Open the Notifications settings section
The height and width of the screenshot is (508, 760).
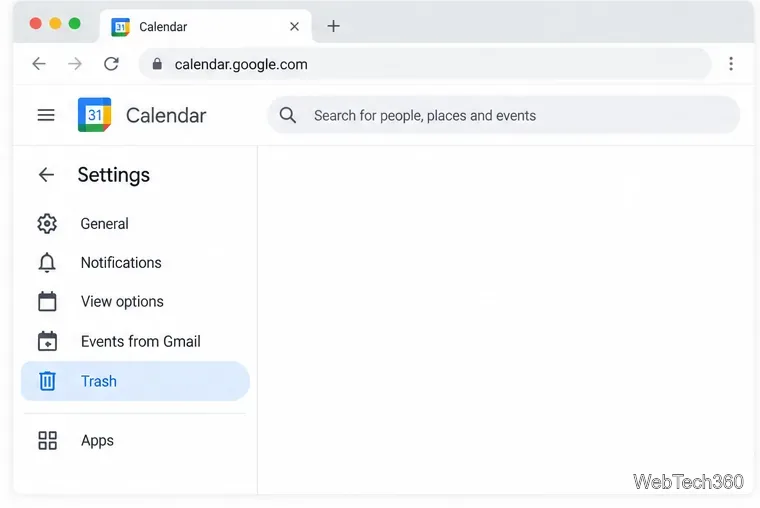[x=135, y=263]
